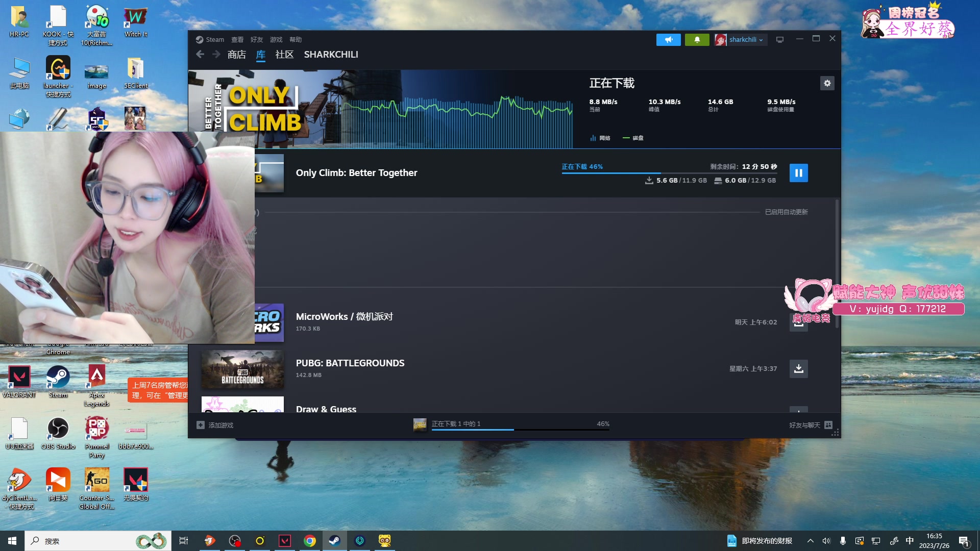Open the OBS Studio desktop icon

click(x=58, y=433)
